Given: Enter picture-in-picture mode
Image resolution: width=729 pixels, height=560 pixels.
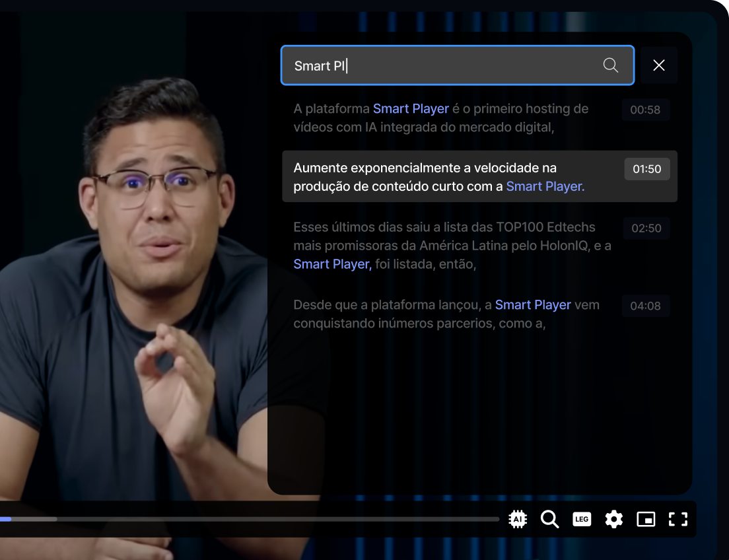Looking at the screenshot, I should [646, 519].
